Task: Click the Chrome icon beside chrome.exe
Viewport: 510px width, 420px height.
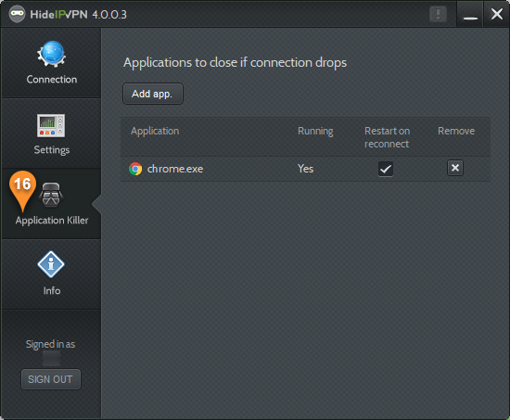Action: [135, 169]
